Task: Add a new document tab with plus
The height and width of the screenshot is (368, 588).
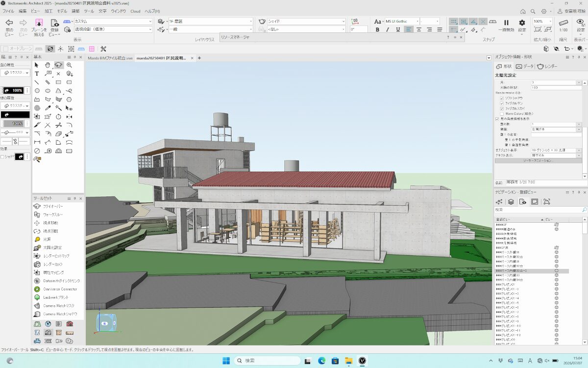Action: (x=199, y=58)
